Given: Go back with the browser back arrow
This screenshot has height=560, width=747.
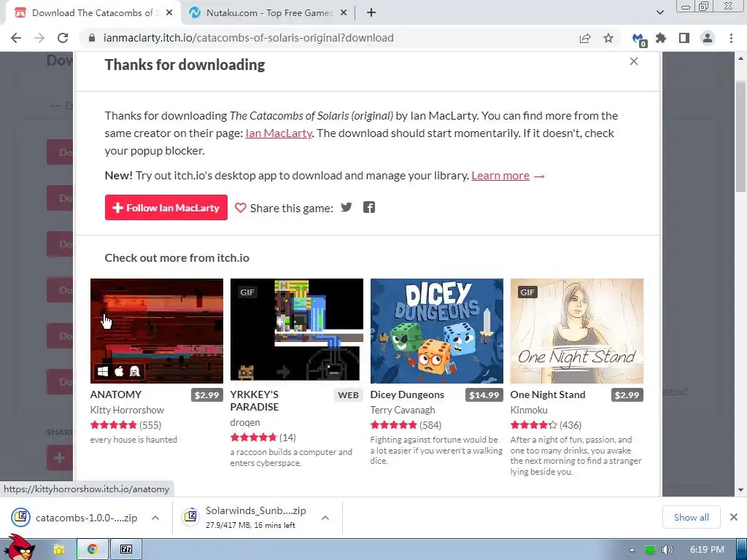Looking at the screenshot, I should [16, 38].
